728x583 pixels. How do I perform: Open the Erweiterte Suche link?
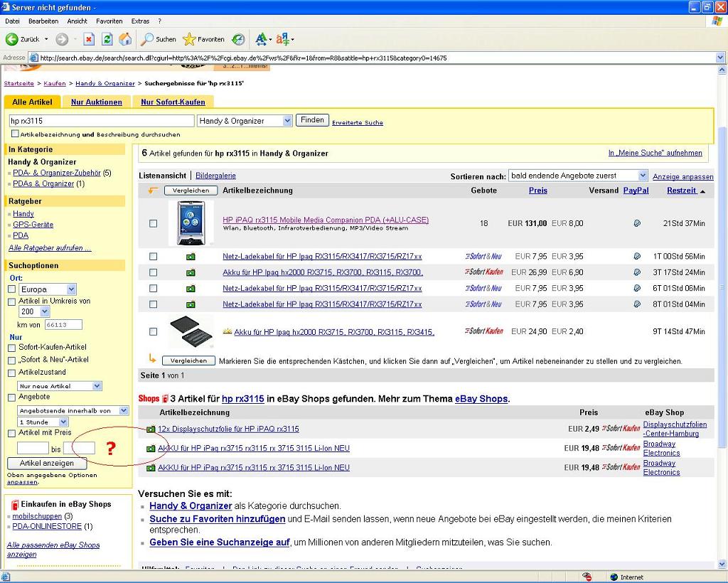358,122
